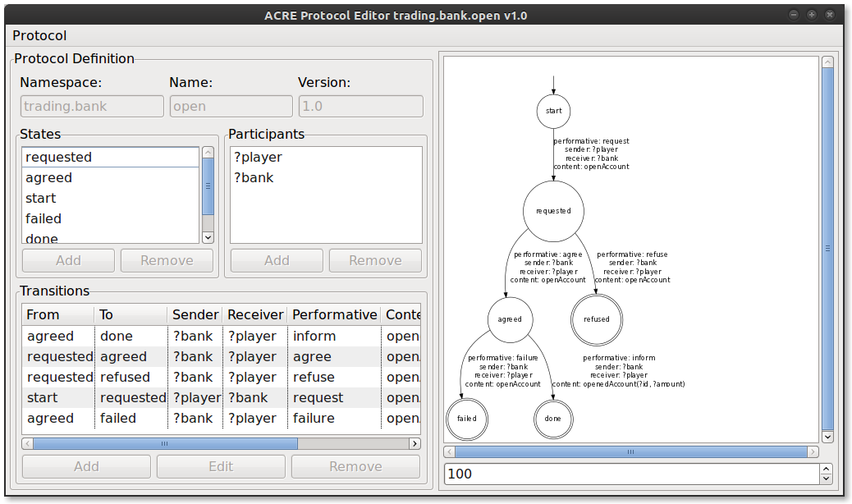Click the Receiver column header

pos(254,315)
